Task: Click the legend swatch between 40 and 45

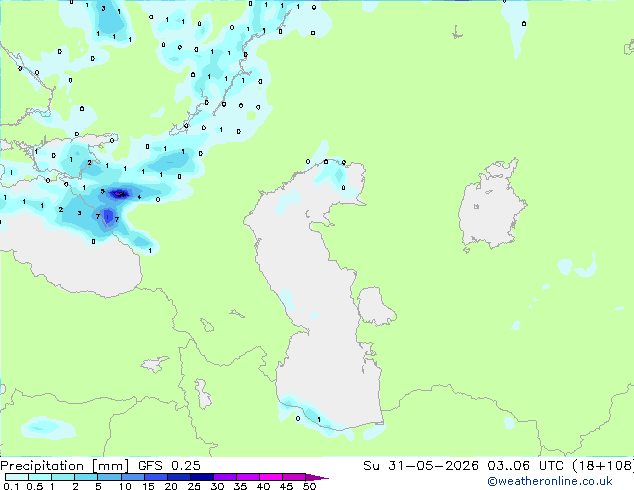Action: pyautogui.click(x=271, y=477)
